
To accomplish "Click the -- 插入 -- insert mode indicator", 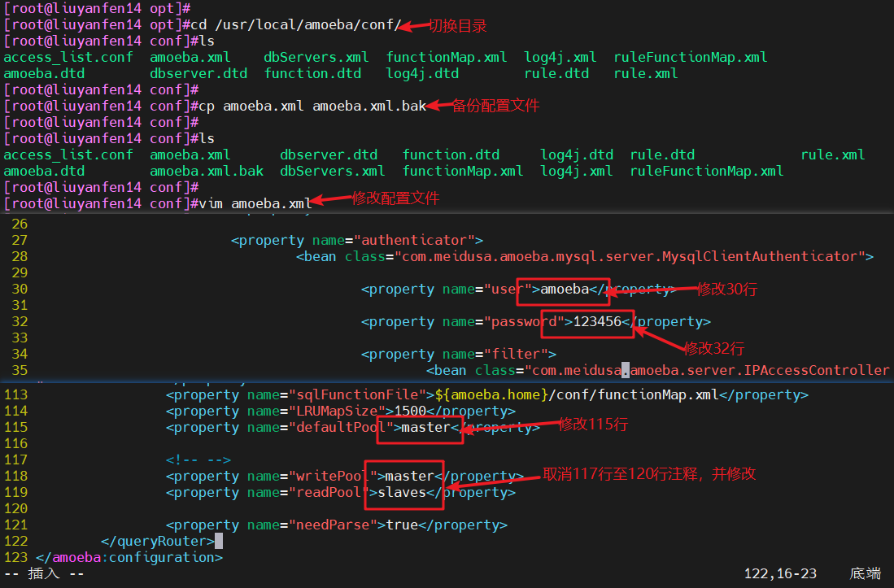I will (44, 573).
